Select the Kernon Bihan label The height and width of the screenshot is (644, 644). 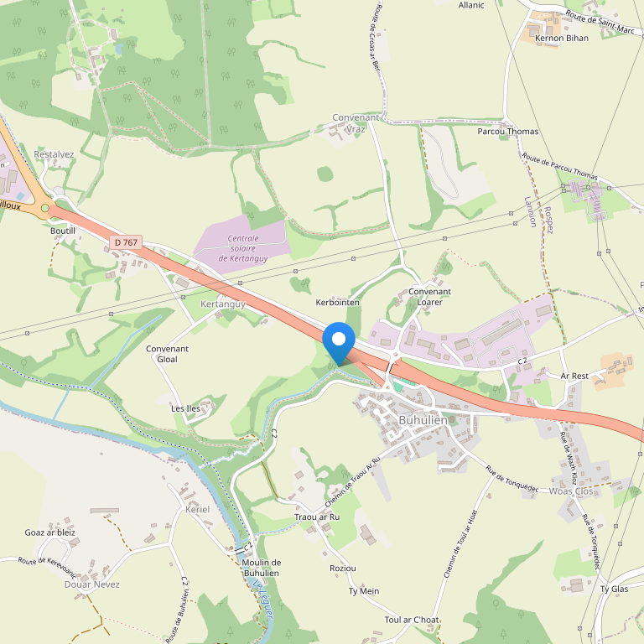[562, 39]
